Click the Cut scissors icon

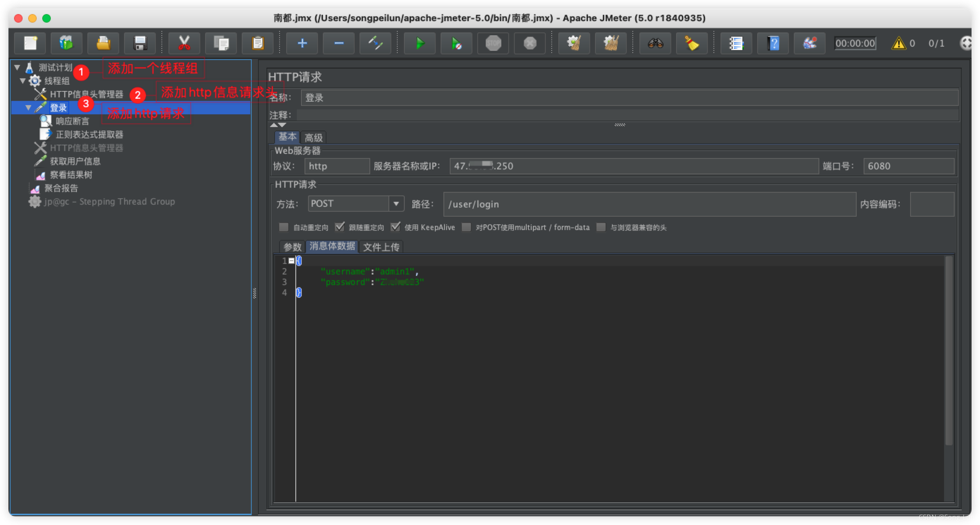(184, 43)
